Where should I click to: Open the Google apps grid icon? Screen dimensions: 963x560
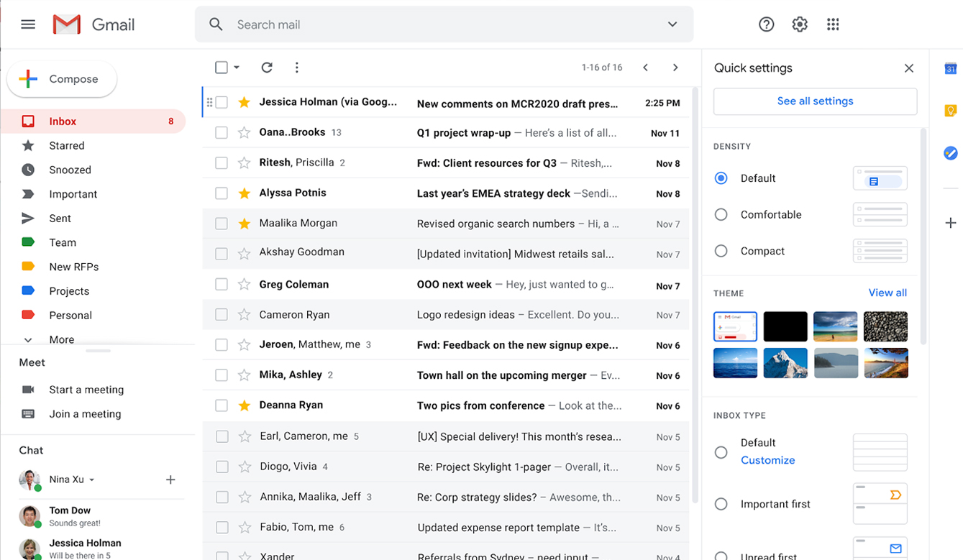pyautogui.click(x=833, y=24)
